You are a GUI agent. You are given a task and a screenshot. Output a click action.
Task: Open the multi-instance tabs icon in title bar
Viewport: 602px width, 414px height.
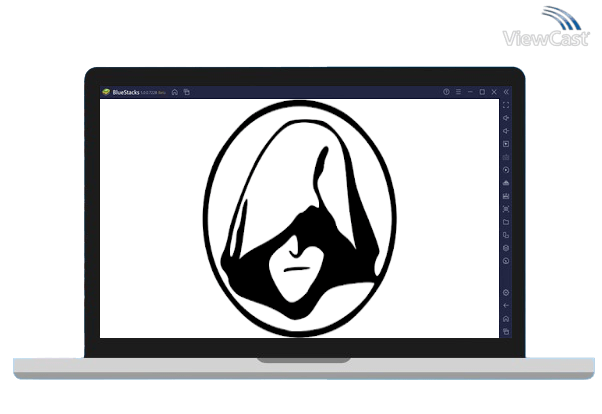(x=187, y=92)
